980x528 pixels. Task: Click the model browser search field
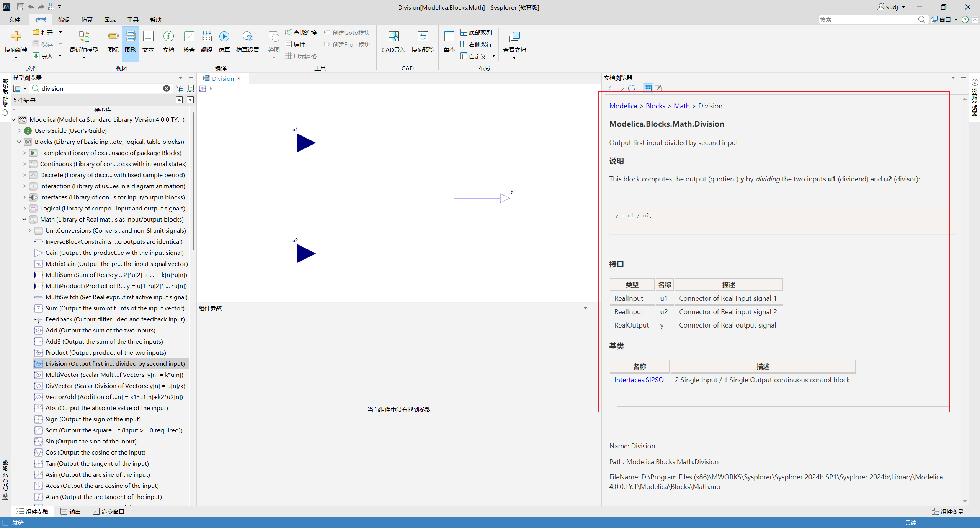click(x=101, y=88)
